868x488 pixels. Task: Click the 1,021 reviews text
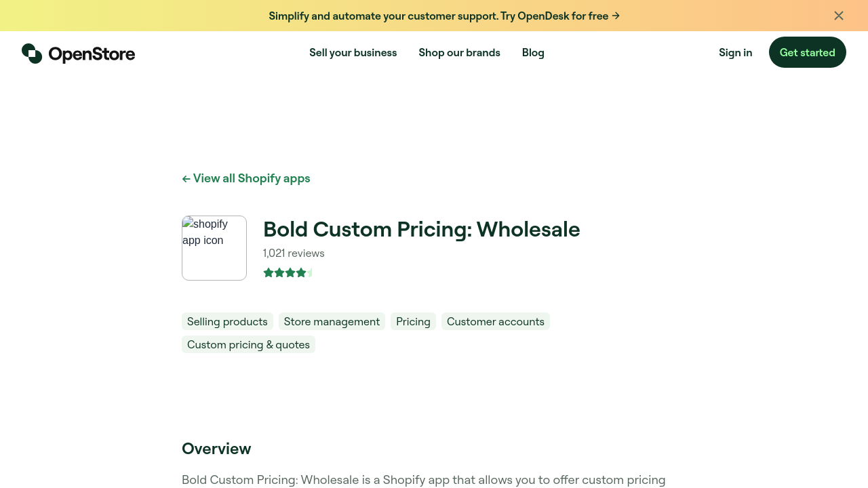click(294, 253)
